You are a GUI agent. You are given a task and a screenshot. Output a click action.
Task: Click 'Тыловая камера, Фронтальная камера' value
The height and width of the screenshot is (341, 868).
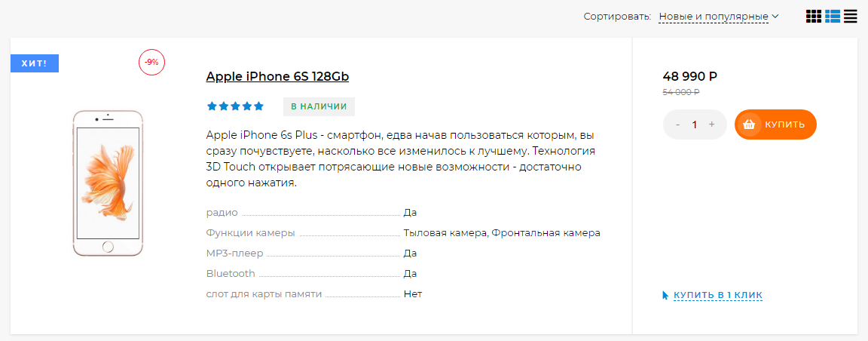(502, 233)
